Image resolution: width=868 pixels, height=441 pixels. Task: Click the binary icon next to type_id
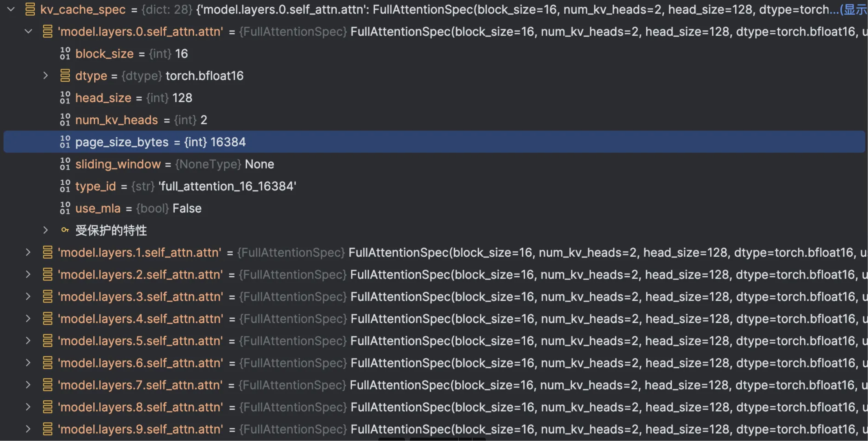[x=65, y=186]
